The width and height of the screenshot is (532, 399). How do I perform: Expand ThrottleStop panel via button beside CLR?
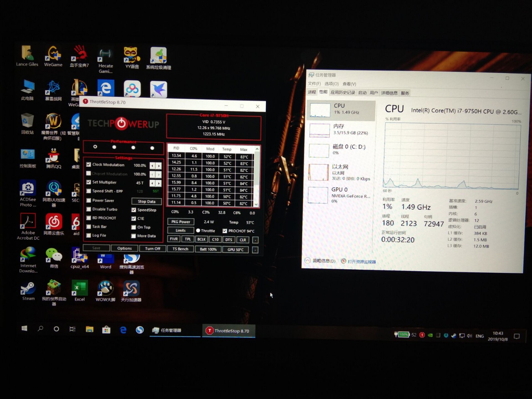(255, 240)
